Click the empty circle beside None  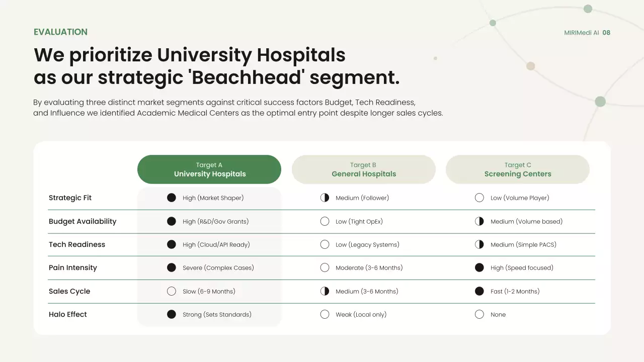pos(479,314)
